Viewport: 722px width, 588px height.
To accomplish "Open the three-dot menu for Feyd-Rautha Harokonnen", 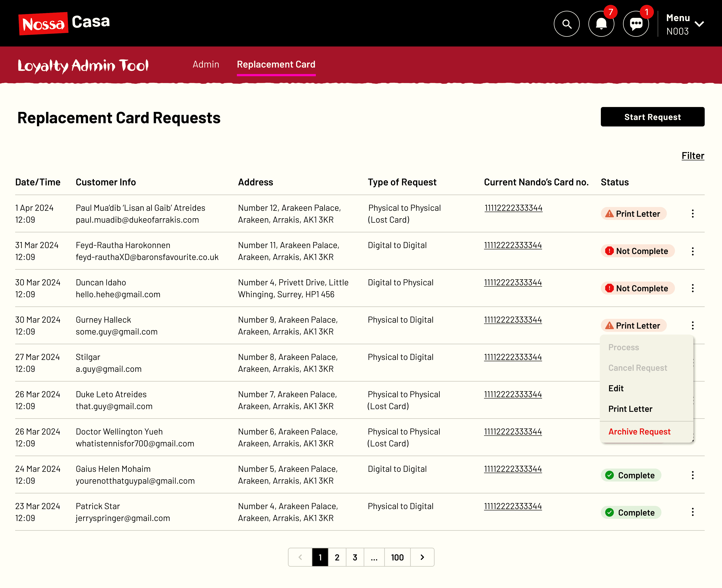I will coord(693,251).
